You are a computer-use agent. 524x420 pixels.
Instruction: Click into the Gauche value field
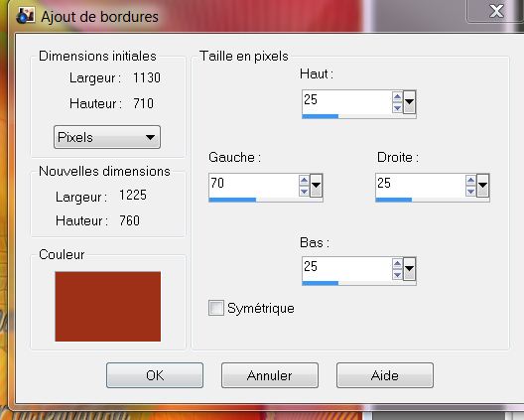point(254,186)
